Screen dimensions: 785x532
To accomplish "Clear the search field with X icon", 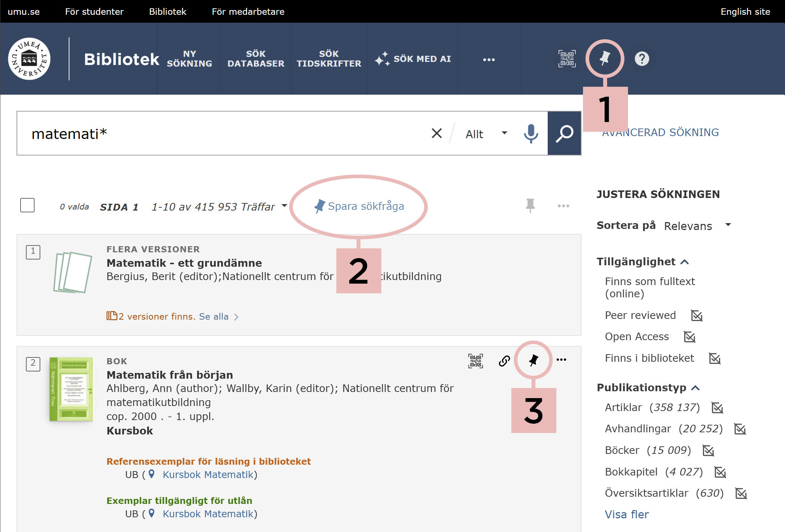I will [436, 134].
